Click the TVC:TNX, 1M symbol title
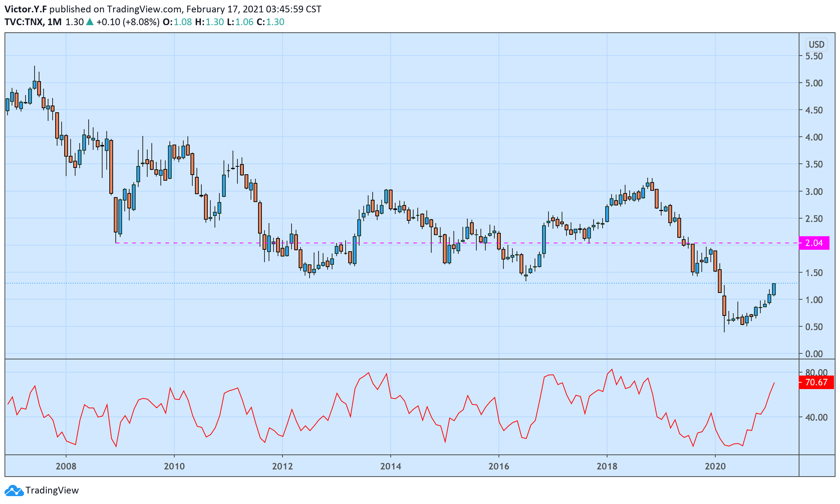The width and height of the screenshot is (840, 504). click(33, 22)
